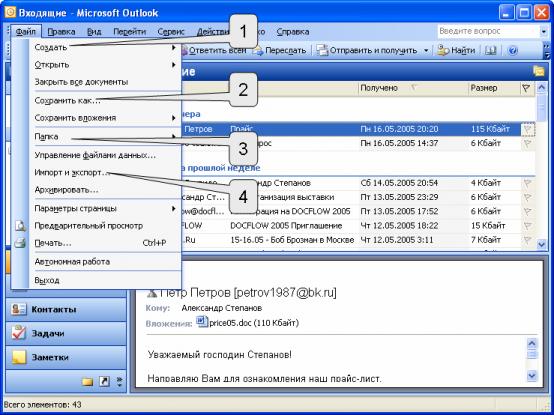Image resolution: width=554 pixels, height=415 pixels.
Task: Flag the message received 14.05.2005 20:54
Action: (x=528, y=183)
